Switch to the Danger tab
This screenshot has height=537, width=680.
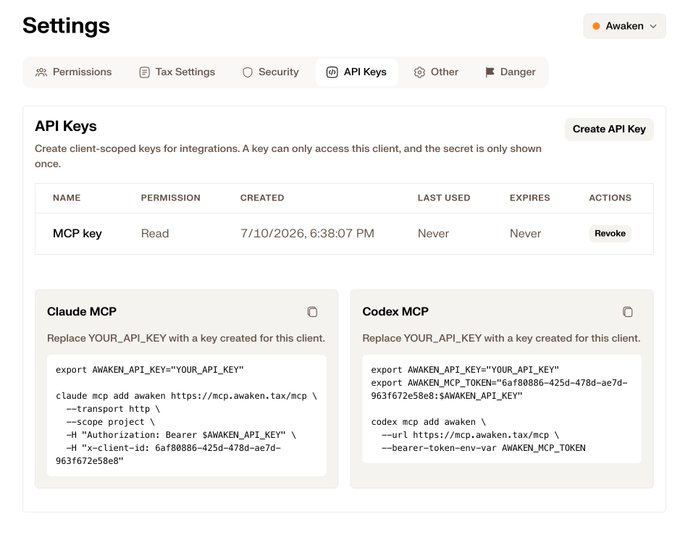510,72
